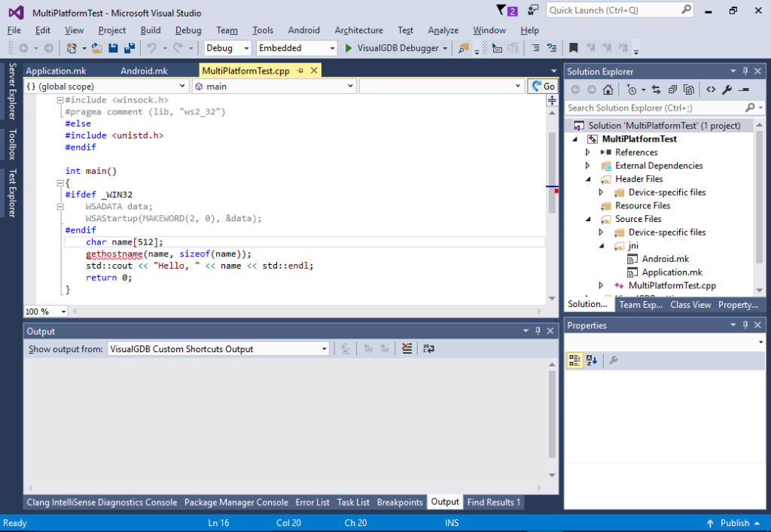Open Solution Explorer Home view
Image resolution: width=771 pixels, height=532 pixels.
click(608, 89)
